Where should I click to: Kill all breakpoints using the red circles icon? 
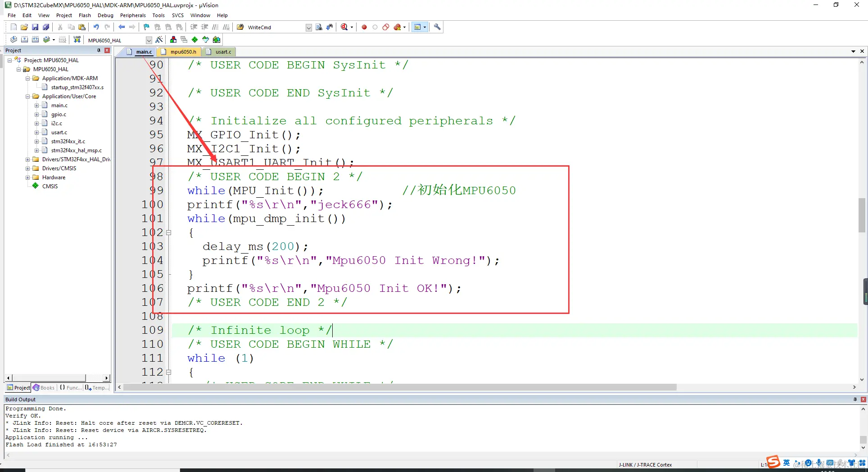pos(397,27)
